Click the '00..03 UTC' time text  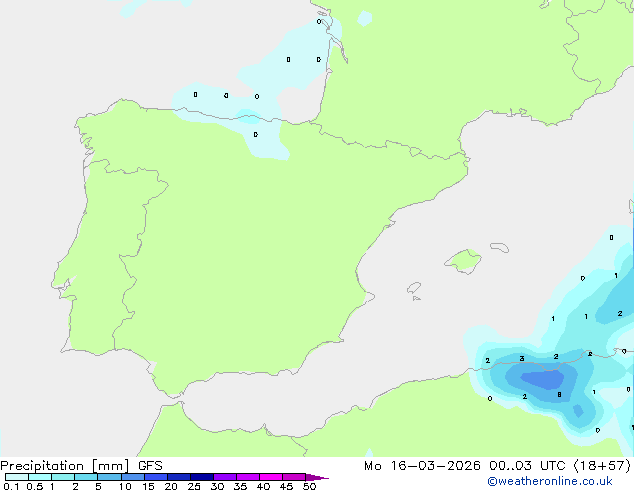[x=527, y=466]
